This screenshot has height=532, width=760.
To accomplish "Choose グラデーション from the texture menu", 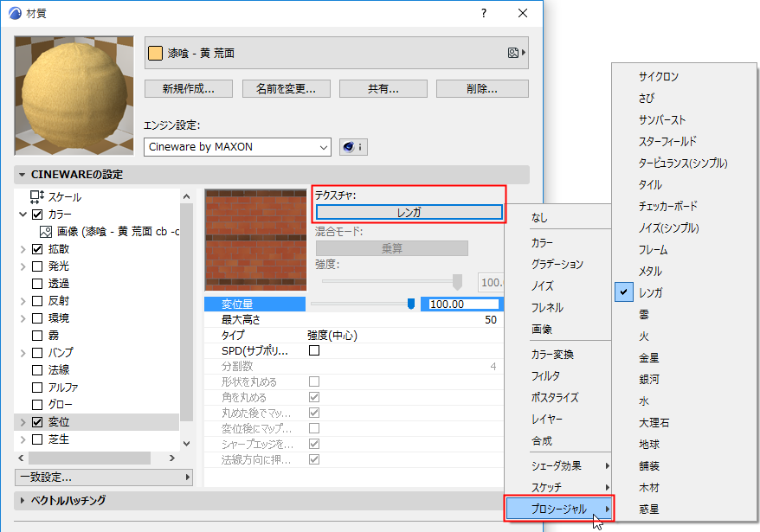I will (558, 264).
